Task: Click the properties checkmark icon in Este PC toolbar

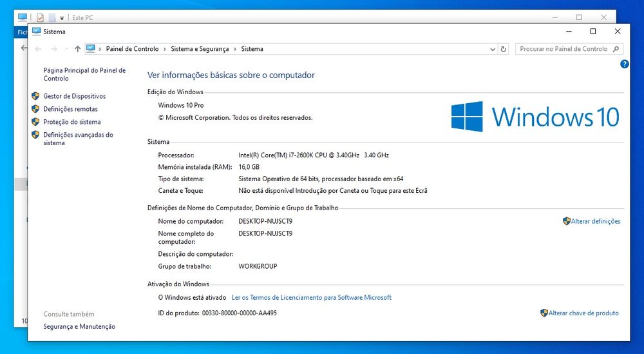Action: click(40, 17)
